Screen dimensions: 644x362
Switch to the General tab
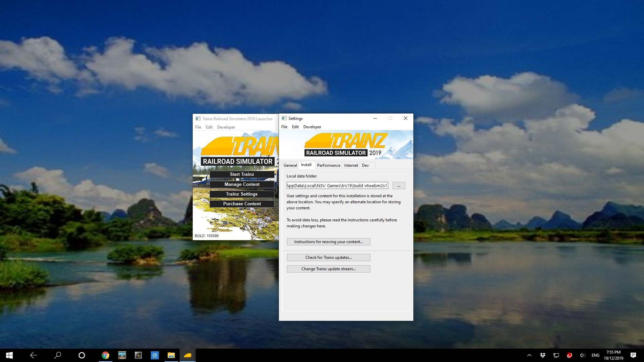point(290,165)
